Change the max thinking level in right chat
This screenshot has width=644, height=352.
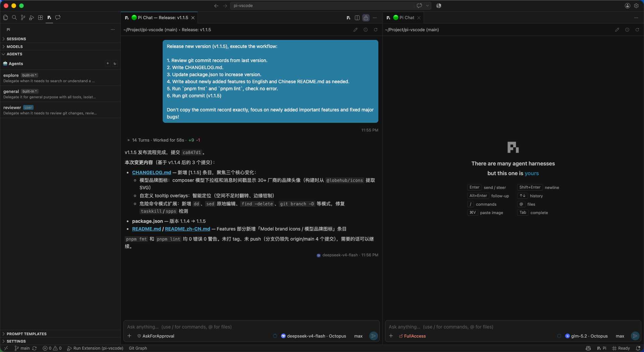point(620,336)
